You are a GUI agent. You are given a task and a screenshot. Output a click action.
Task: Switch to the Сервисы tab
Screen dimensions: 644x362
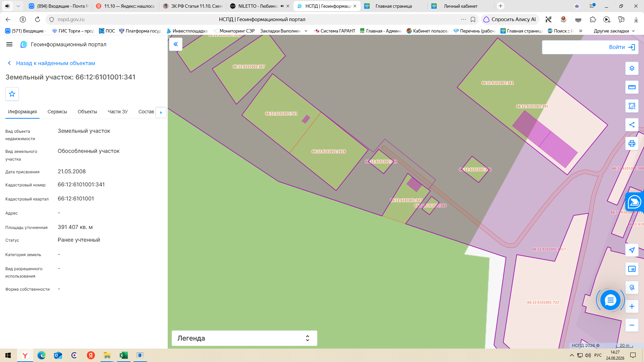pos(57,112)
